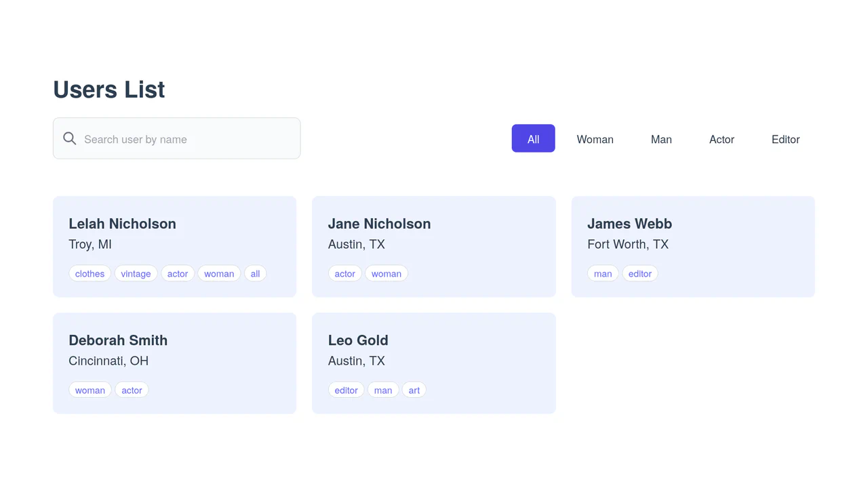Click Austin, TX under Leo Gold
Viewport: 868px width, 488px height.
tap(357, 361)
